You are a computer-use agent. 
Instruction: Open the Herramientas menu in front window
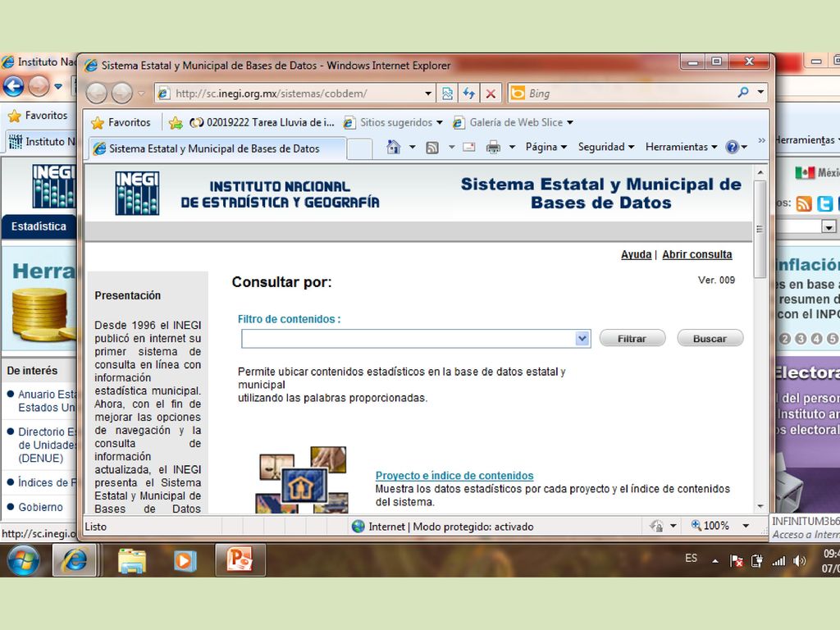click(x=681, y=147)
